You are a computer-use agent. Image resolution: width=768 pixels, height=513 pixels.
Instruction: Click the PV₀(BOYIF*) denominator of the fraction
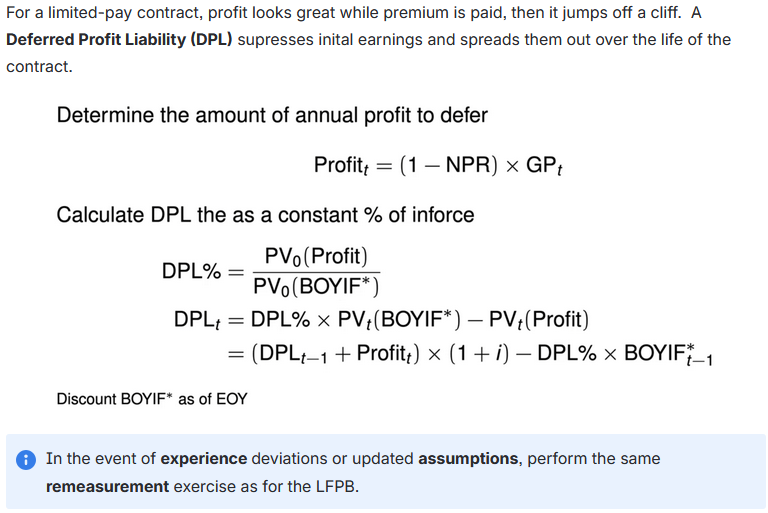pos(316,287)
